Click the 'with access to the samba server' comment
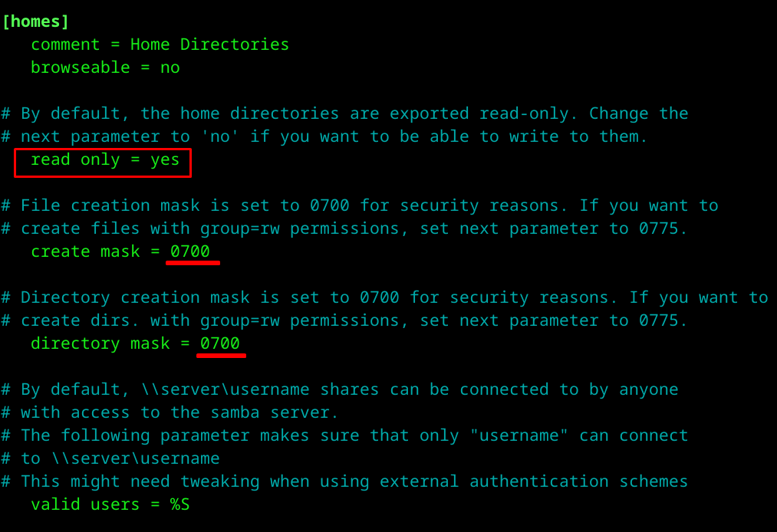Image resolution: width=777 pixels, height=532 pixels. 170,412
